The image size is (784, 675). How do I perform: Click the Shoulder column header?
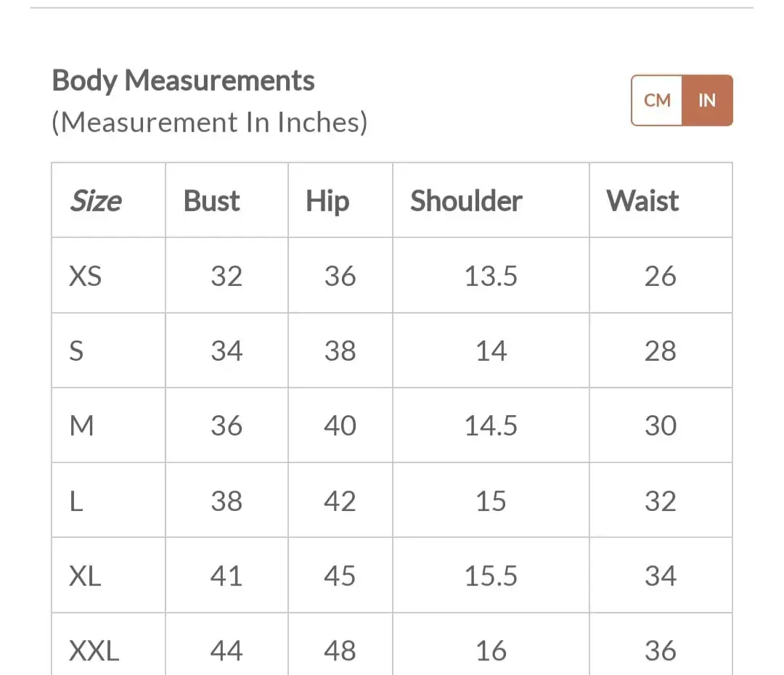click(x=466, y=201)
